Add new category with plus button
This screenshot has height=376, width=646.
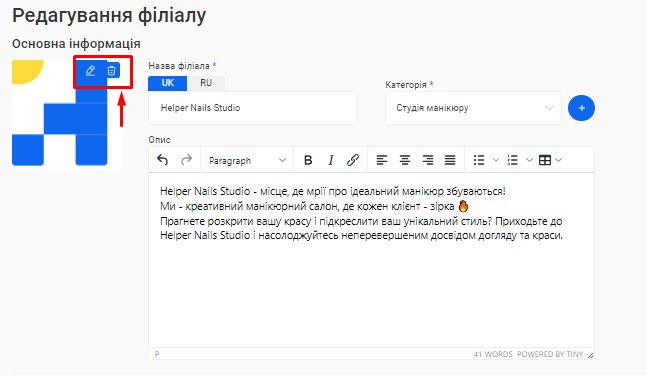(x=581, y=108)
